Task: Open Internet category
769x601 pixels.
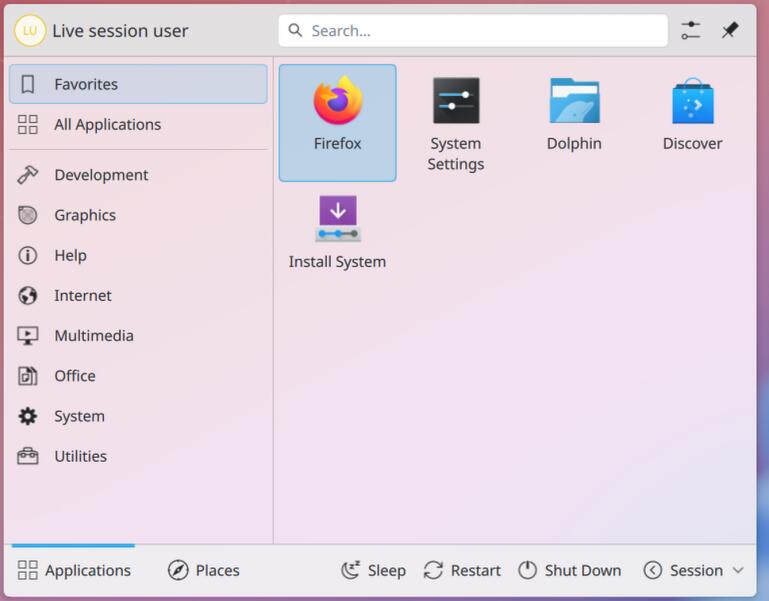Action: pos(138,295)
